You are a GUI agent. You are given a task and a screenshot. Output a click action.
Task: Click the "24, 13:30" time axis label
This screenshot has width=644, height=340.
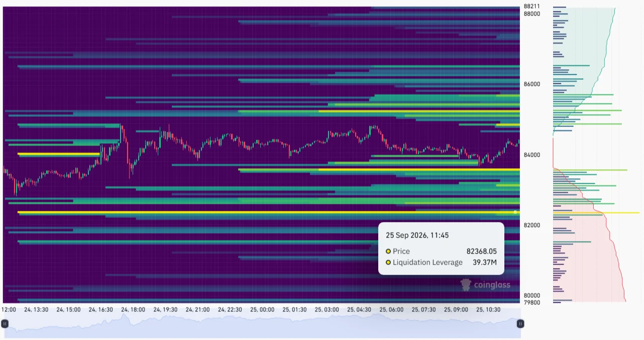pos(36,309)
